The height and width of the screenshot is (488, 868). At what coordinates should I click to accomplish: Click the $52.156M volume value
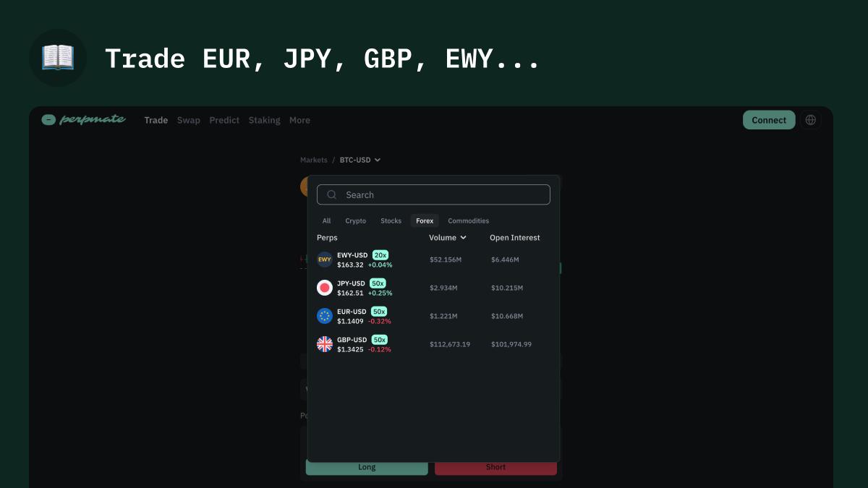[446, 260]
